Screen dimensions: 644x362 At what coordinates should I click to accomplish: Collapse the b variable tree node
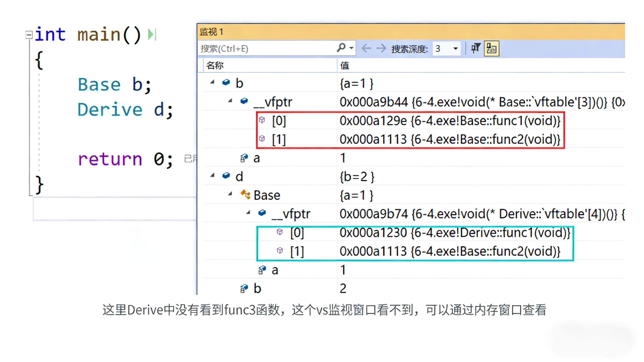(x=213, y=82)
